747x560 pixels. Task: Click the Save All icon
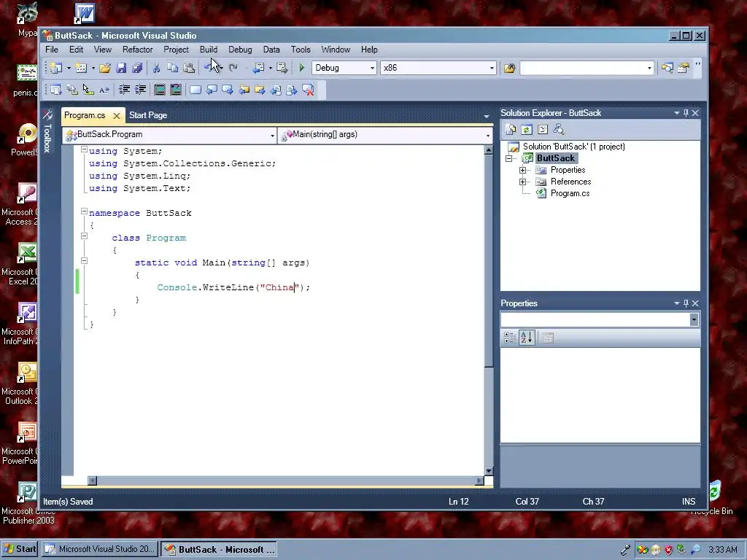(137, 68)
